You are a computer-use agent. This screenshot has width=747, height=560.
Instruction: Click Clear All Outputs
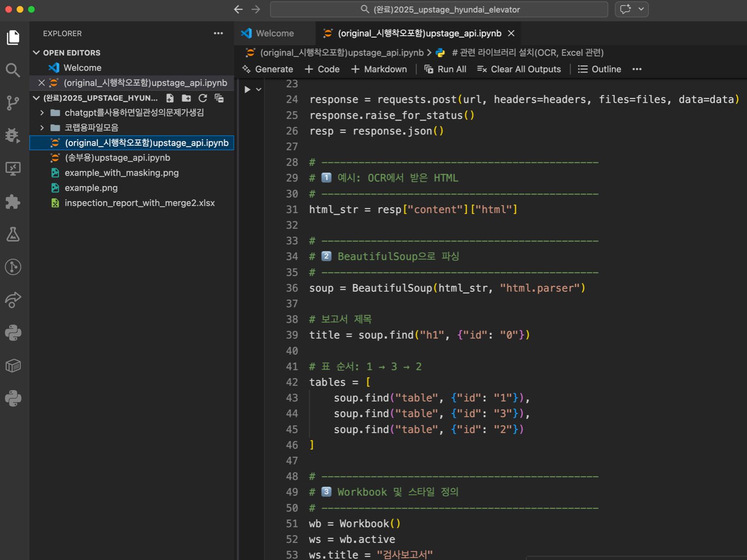click(519, 69)
